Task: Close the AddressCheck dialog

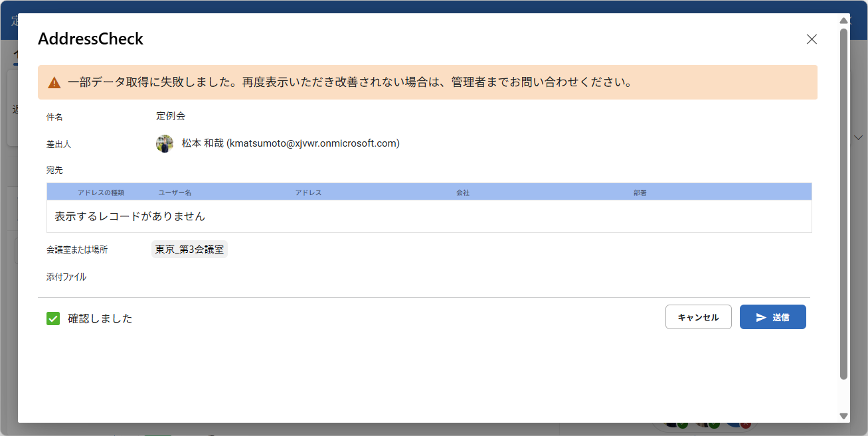Action: (x=812, y=39)
